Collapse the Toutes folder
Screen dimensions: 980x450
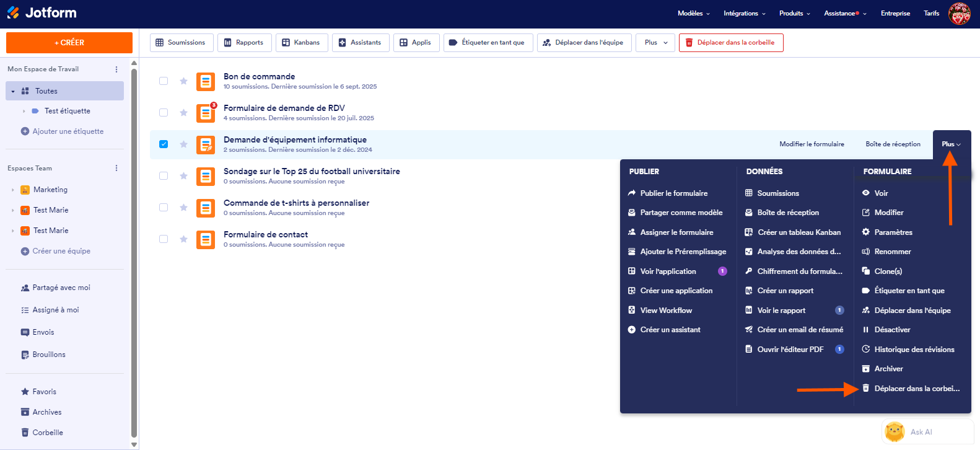pos(13,91)
